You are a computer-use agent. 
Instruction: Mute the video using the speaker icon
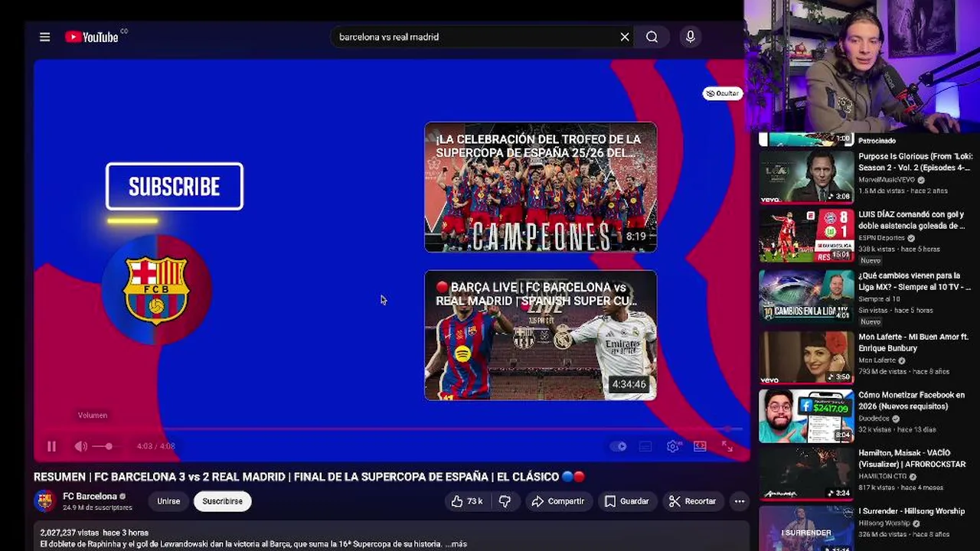pyautogui.click(x=80, y=446)
